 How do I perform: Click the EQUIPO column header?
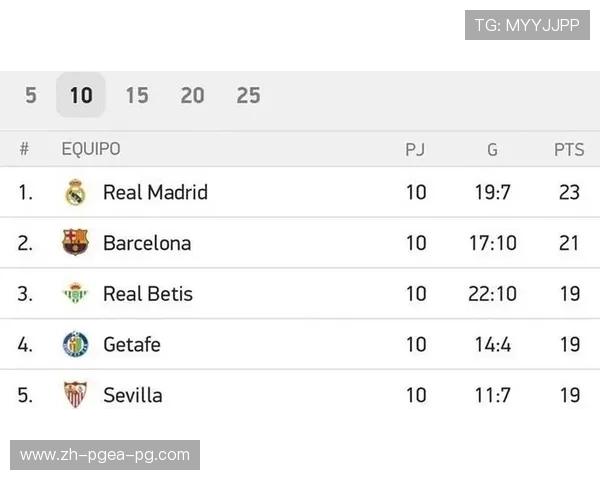[91, 149]
